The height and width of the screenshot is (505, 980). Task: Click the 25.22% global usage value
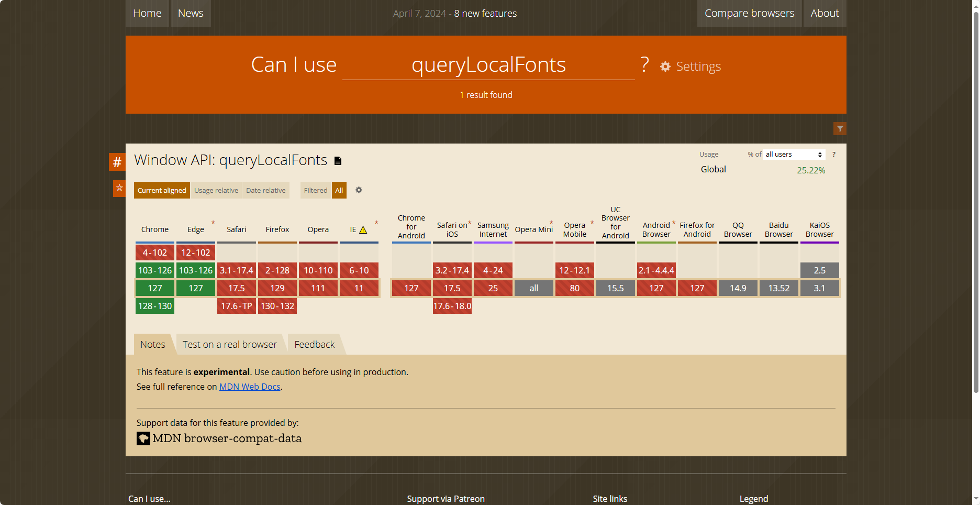pyautogui.click(x=811, y=170)
